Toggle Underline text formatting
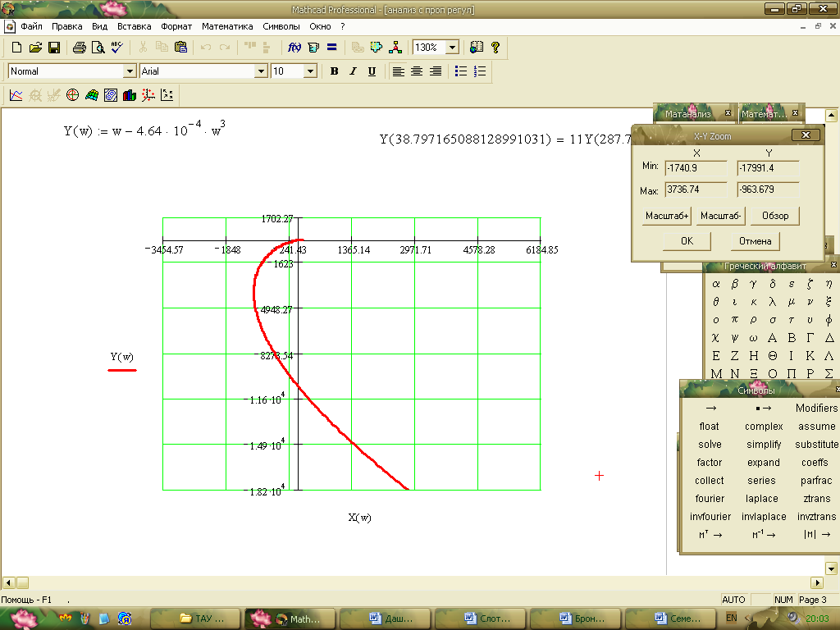Viewport: 840px width, 630px height. [x=372, y=71]
